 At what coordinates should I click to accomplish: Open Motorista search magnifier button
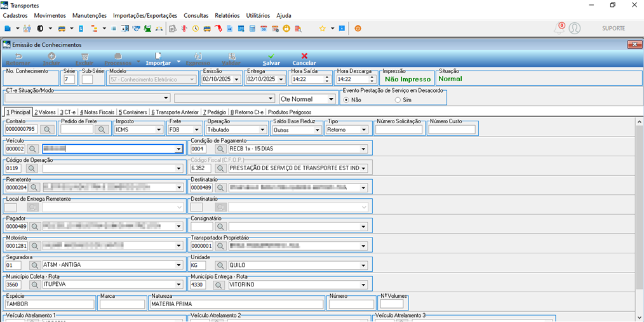(34, 246)
